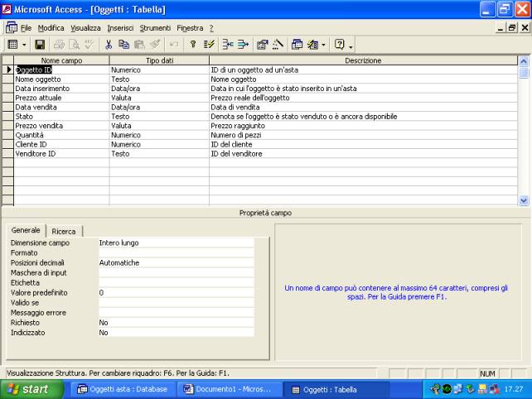The image size is (532, 399).
Task: Click the Help question mark icon
Action: [339, 45]
